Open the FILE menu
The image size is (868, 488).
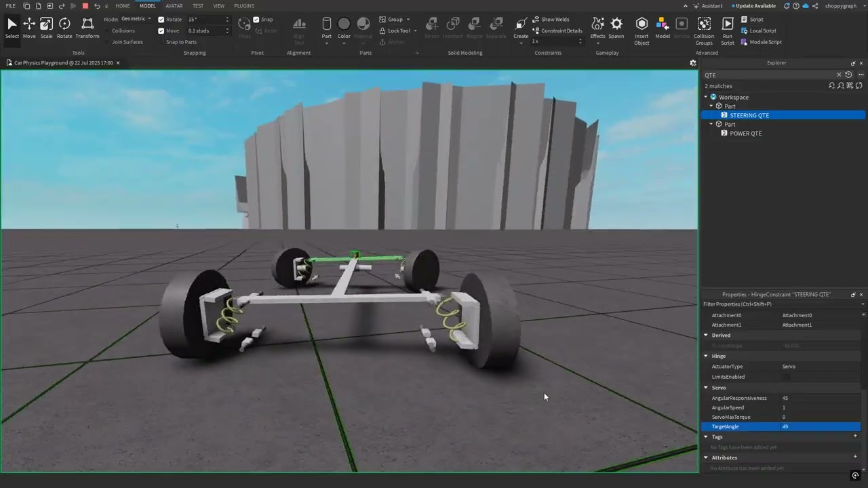10,6
